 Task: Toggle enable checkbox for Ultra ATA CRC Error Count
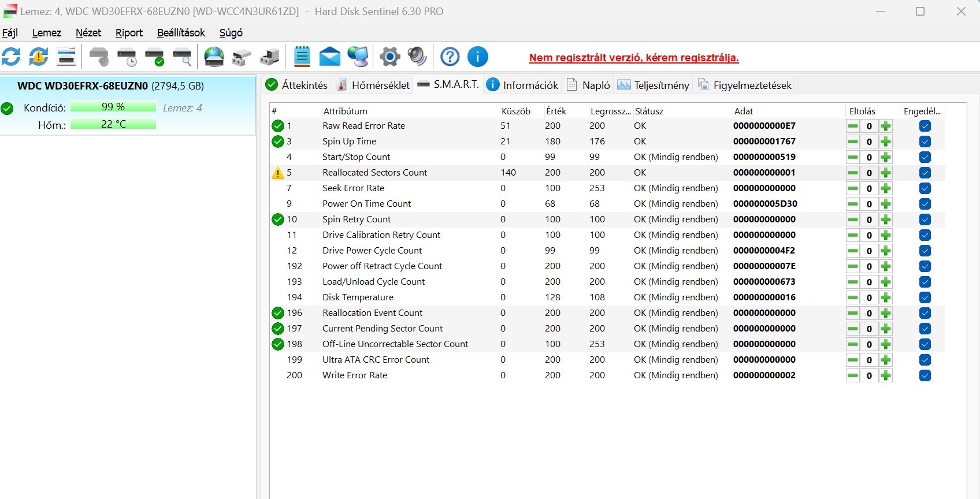(925, 360)
